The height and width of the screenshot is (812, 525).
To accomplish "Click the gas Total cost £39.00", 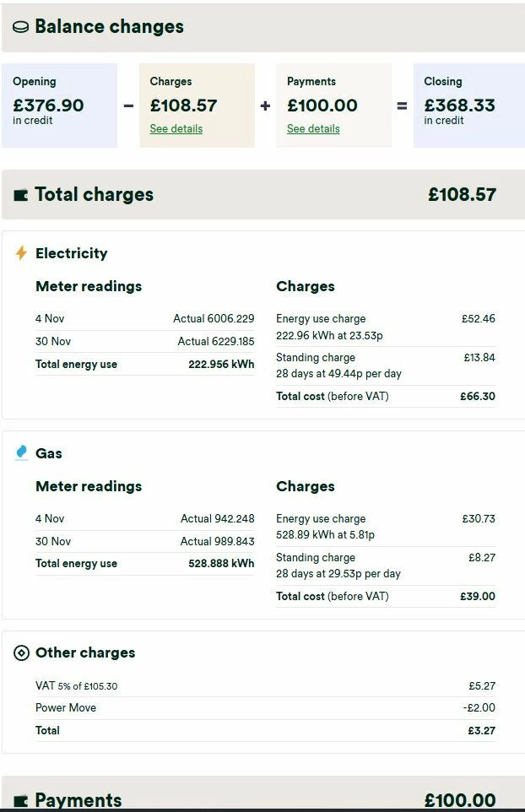I will pos(478,596).
